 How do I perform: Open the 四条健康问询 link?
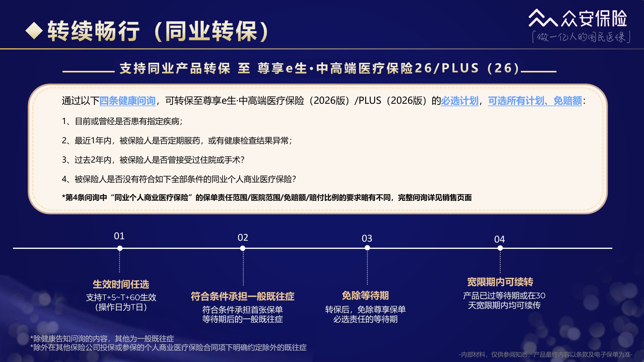tap(128, 101)
